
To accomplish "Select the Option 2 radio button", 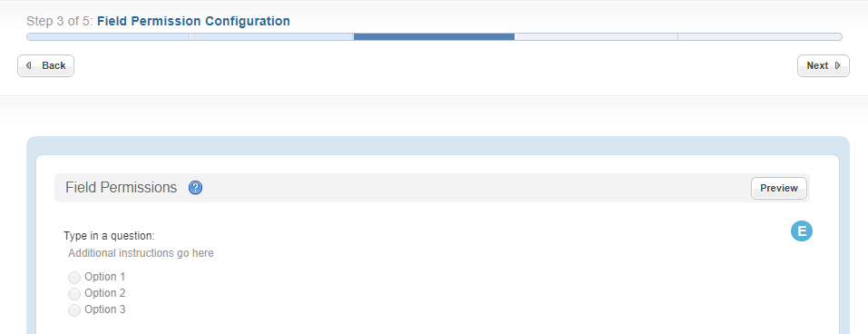I will (74, 293).
